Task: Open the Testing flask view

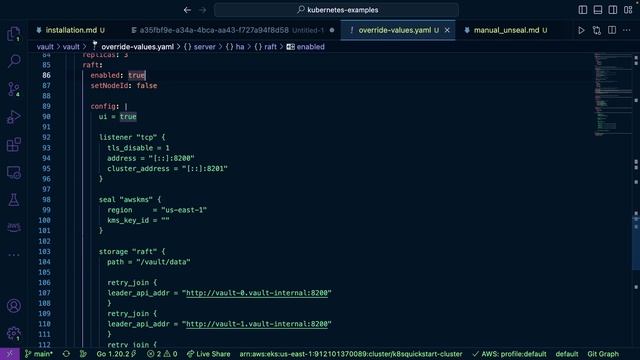Action: [x=14, y=200]
